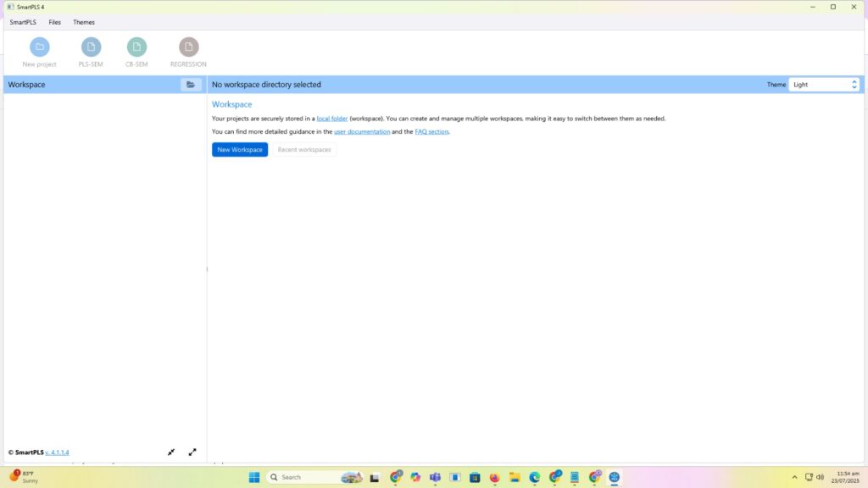Screen dimensions: 868x488
Task: Click the New project icon
Action: coord(40,47)
